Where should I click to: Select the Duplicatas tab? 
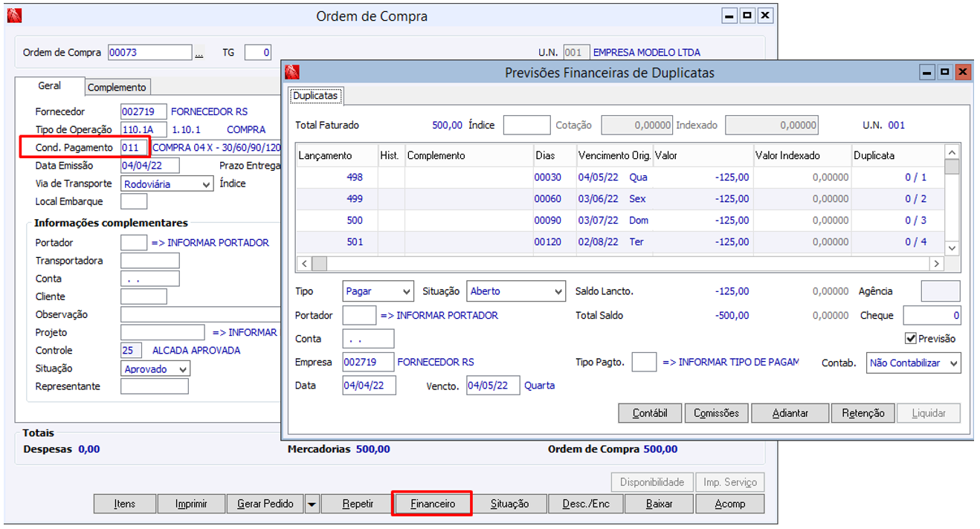click(x=315, y=96)
